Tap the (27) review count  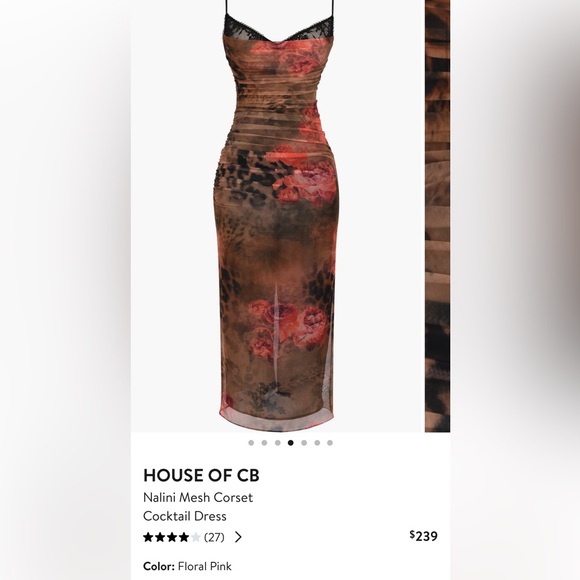pyautogui.click(x=214, y=537)
